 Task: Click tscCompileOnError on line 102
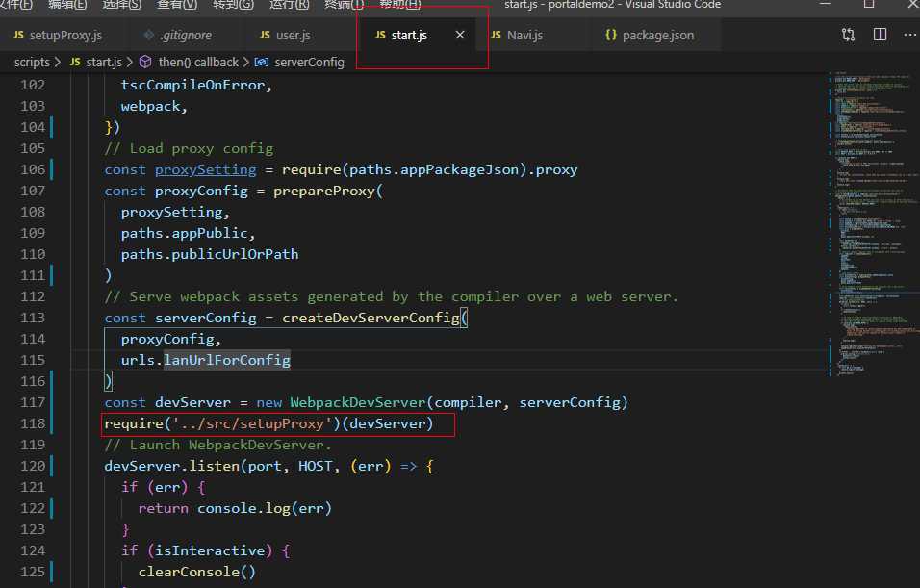point(193,85)
